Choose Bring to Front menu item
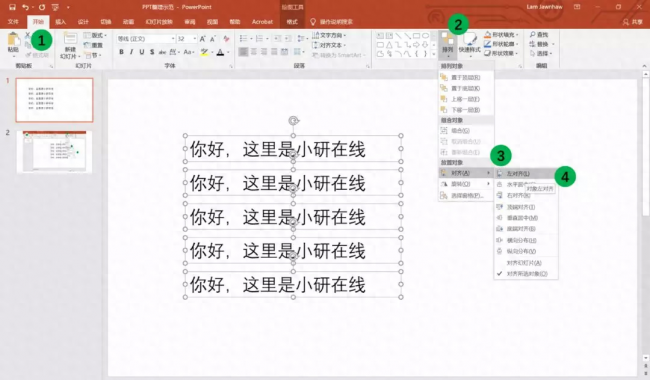The image size is (650, 380). click(466, 77)
